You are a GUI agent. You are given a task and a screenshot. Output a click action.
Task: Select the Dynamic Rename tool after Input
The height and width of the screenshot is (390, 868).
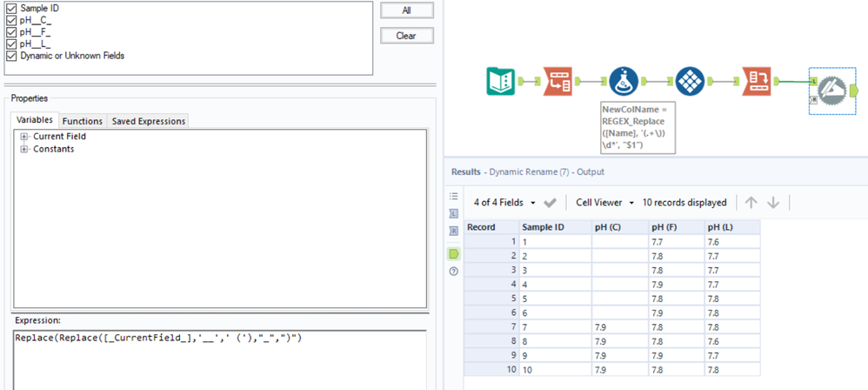point(558,82)
